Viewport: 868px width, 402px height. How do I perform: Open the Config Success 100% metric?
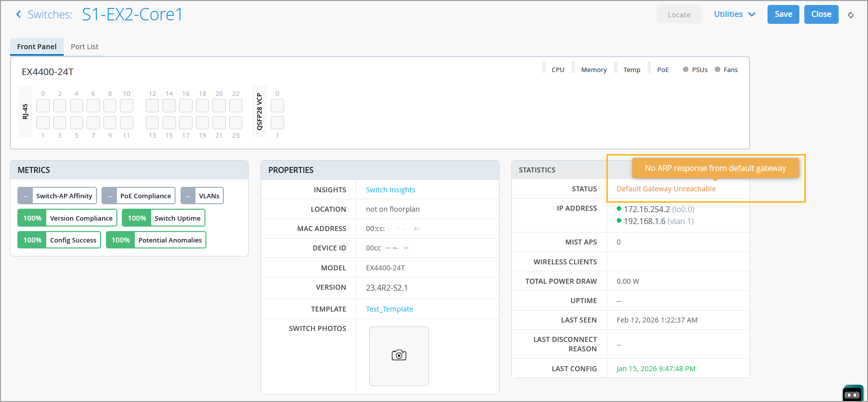(x=59, y=240)
